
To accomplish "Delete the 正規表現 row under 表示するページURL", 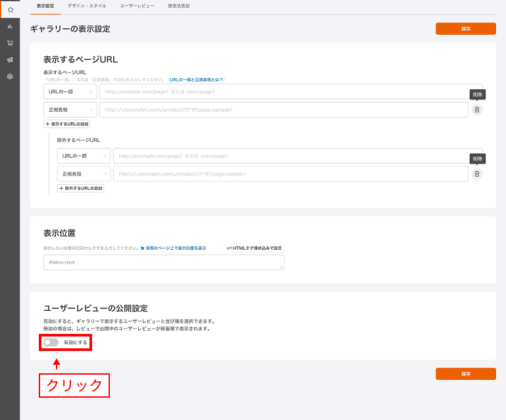I will (x=477, y=110).
